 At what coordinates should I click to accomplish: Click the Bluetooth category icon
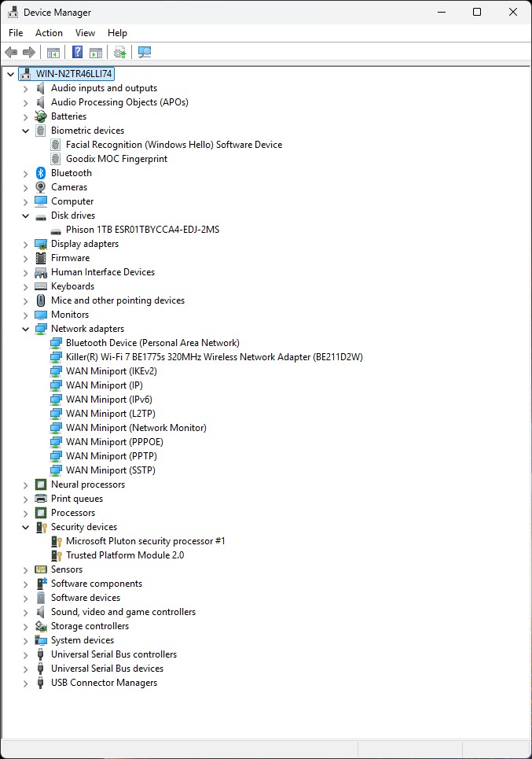(41, 173)
